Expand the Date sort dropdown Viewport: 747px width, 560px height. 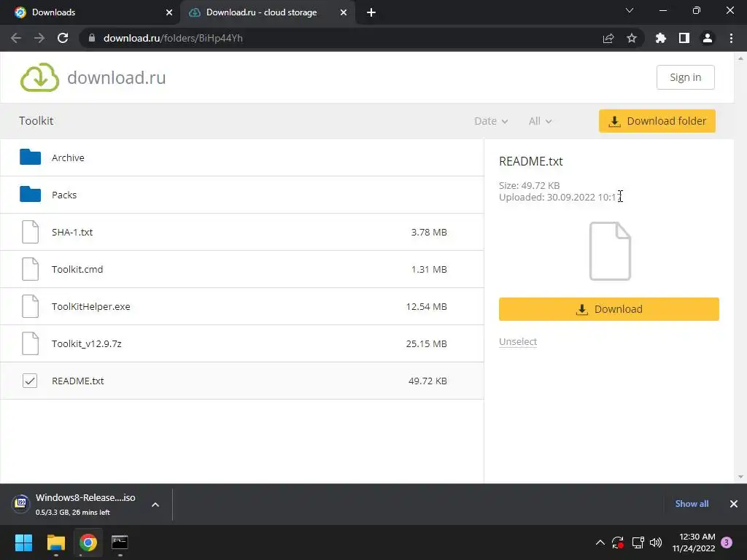[x=491, y=121]
